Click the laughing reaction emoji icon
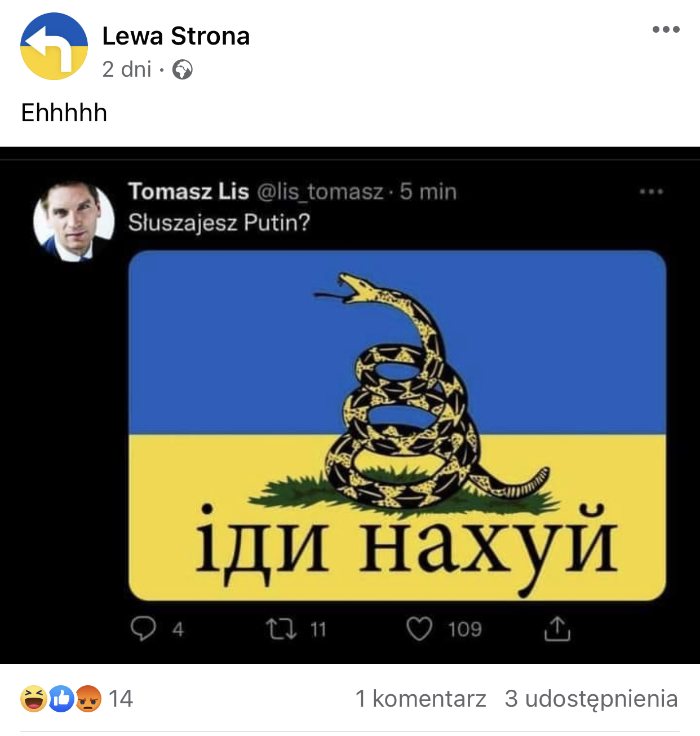This screenshot has width=700, height=736. click(x=34, y=699)
